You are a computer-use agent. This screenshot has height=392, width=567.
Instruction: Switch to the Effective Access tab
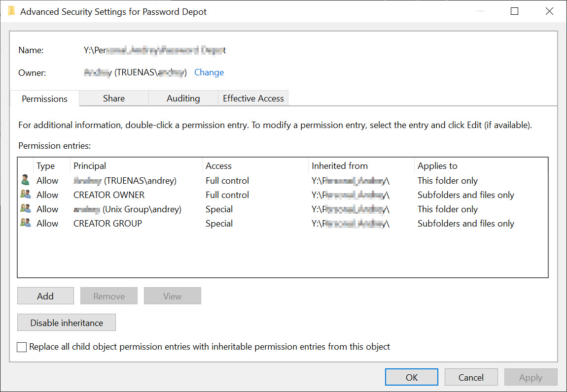click(x=253, y=98)
